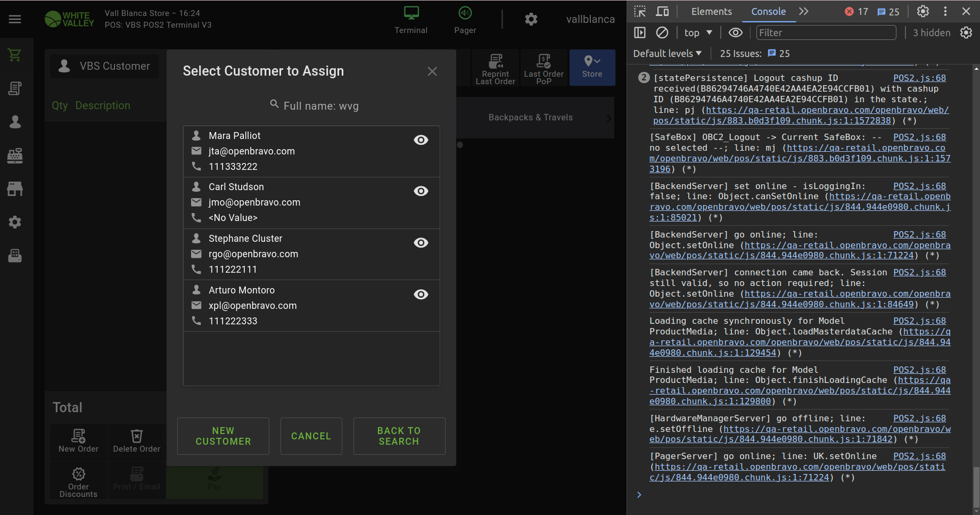Toggle device toolbar in DevTools
Viewport: 980px width, 515px height.
(x=662, y=11)
